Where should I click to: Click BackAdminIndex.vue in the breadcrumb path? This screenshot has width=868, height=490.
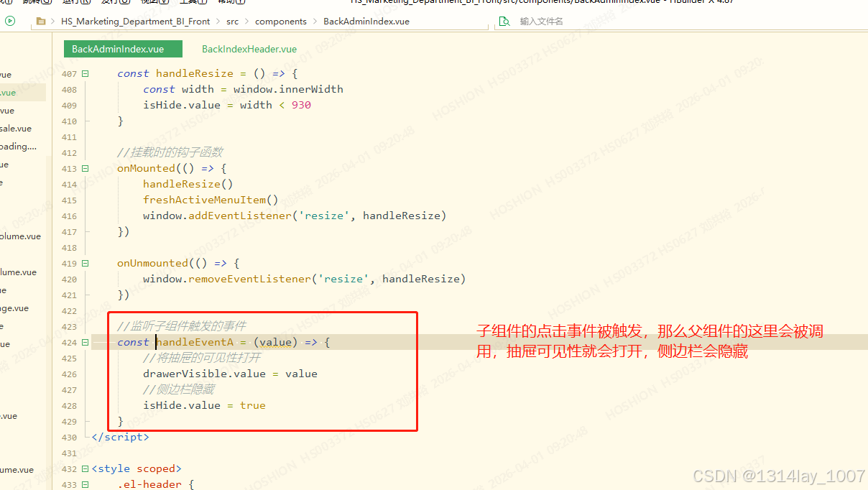pyautogui.click(x=366, y=22)
